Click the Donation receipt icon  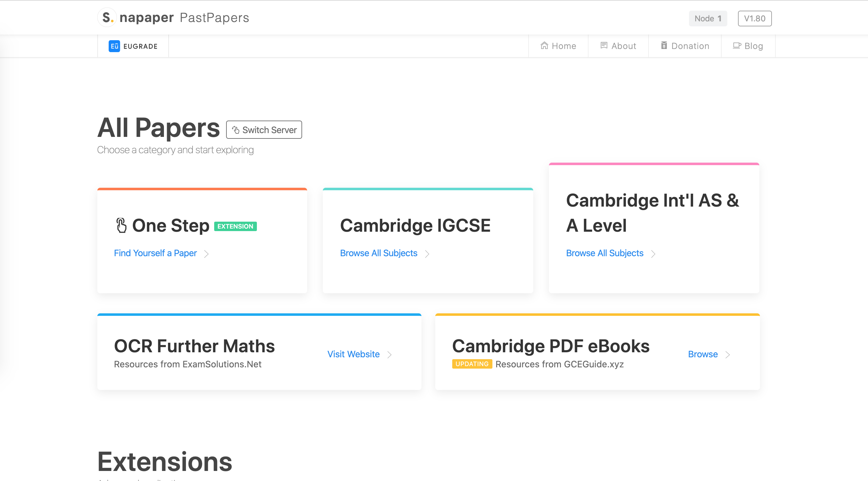[x=664, y=46]
